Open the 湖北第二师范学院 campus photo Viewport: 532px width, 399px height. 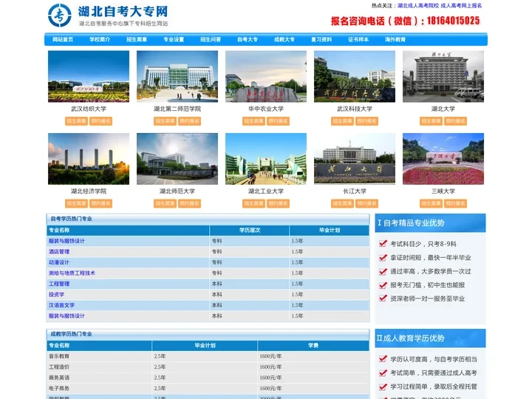click(177, 76)
